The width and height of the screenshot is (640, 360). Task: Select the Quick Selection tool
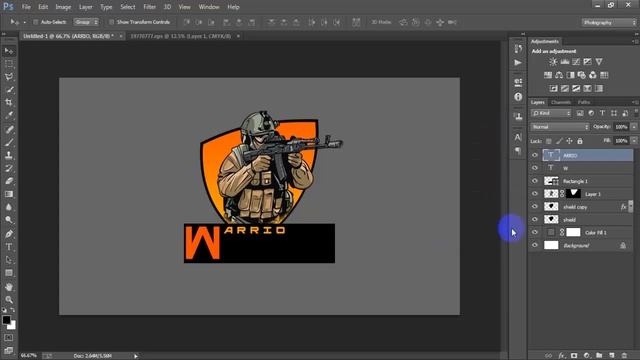tap(9, 89)
